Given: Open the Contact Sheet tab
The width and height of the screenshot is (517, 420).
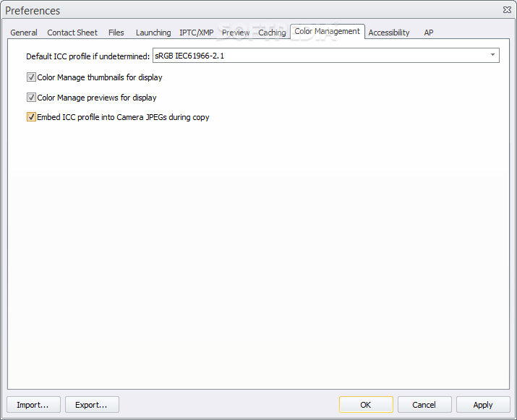Looking at the screenshot, I should click(x=72, y=33).
